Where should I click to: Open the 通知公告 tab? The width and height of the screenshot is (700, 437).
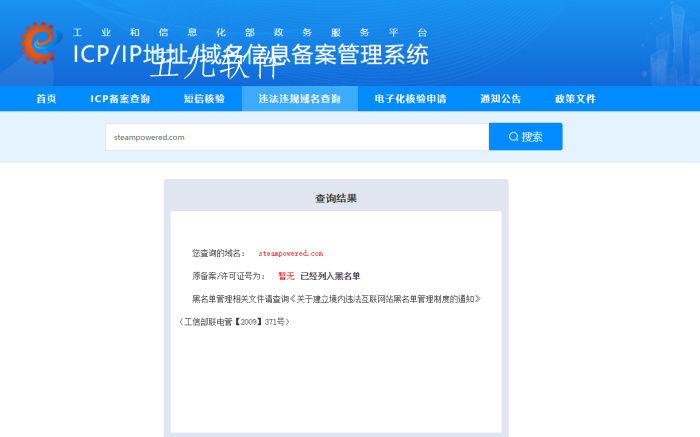pyautogui.click(x=500, y=99)
